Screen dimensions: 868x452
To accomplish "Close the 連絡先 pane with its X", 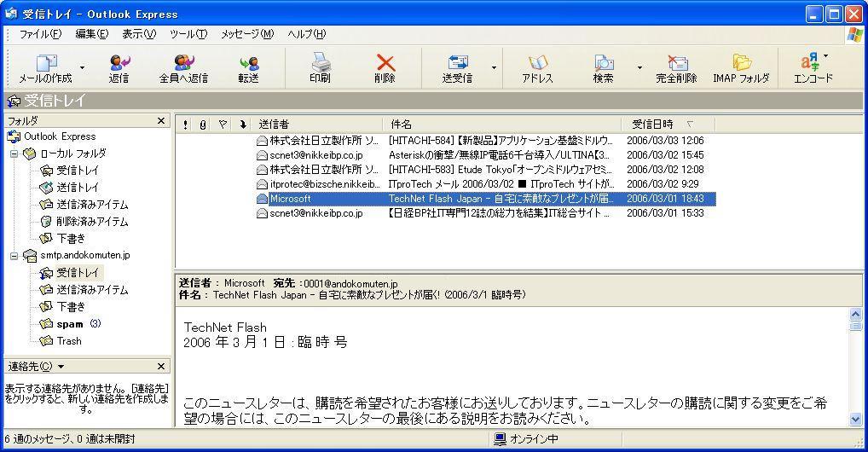I will click(161, 366).
